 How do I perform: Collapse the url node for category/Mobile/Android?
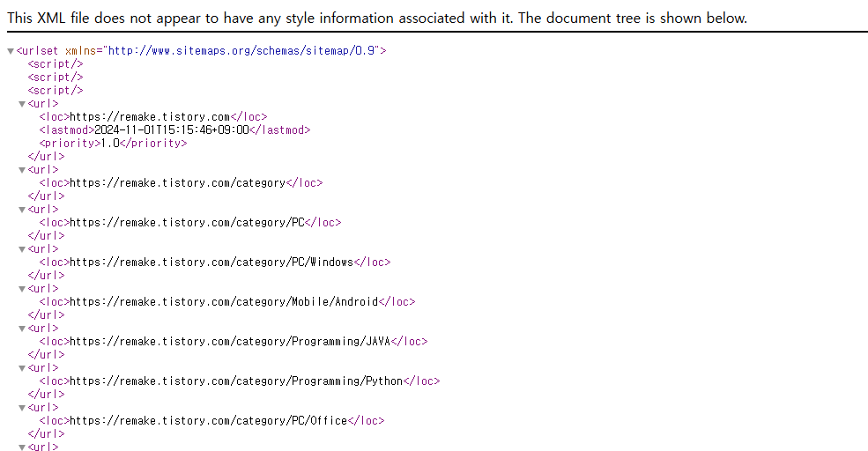(x=22, y=289)
